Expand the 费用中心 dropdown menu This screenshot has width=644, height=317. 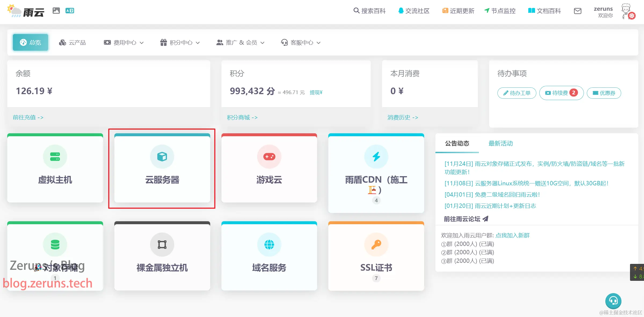[x=124, y=43]
